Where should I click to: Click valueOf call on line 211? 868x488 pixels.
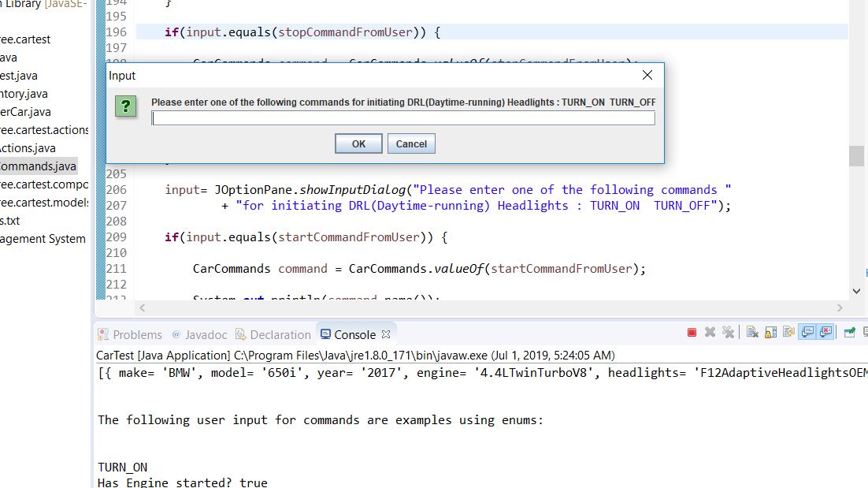pyautogui.click(x=459, y=269)
